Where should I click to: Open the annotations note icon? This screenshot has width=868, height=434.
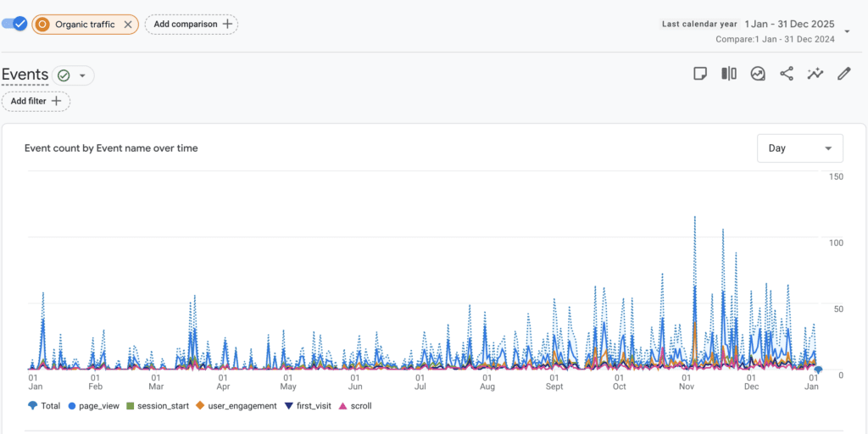pyautogui.click(x=700, y=74)
